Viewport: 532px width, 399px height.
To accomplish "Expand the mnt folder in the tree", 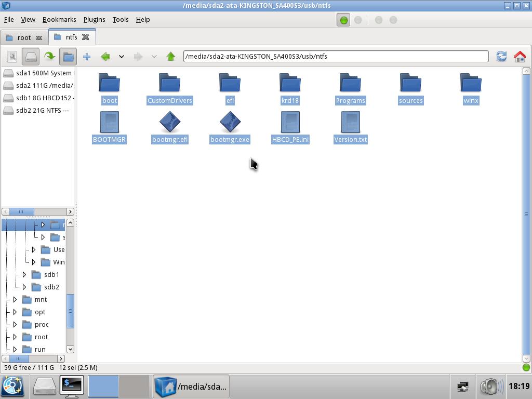I will pos(15,299).
